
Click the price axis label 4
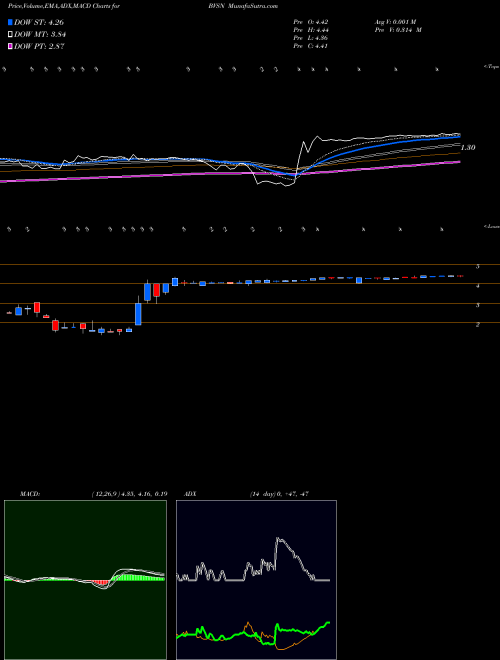478,286
